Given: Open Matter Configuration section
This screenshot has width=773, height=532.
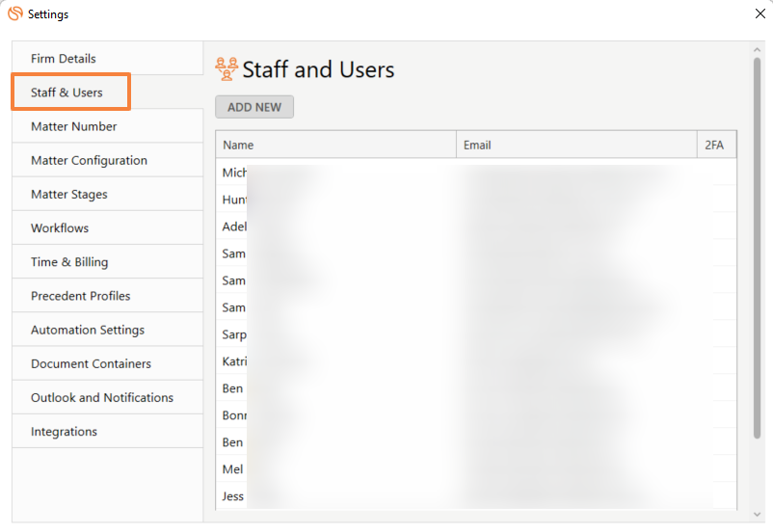Looking at the screenshot, I should pyautogui.click(x=89, y=160).
